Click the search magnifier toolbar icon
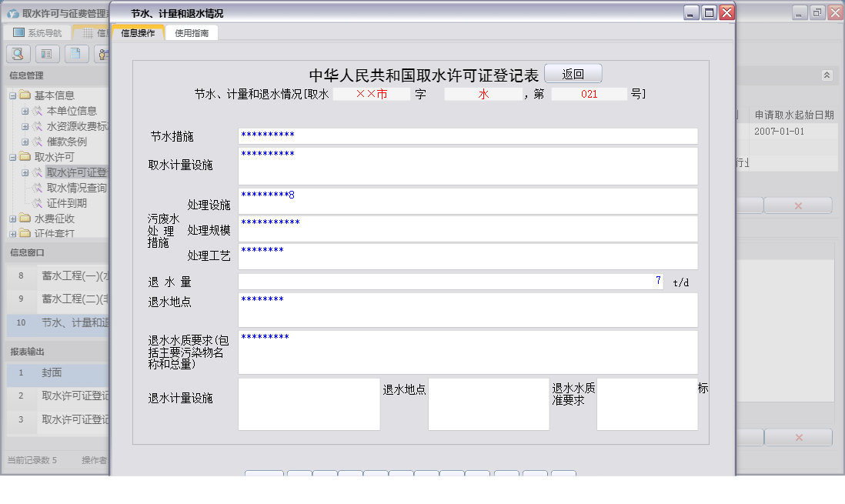This screenshot has width=845, height=504. pos(18,54)
